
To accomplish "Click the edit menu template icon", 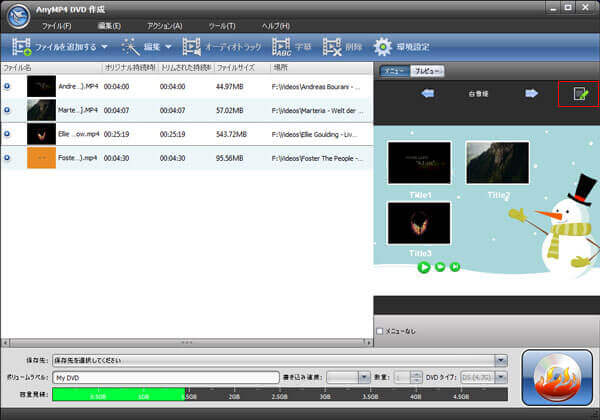I will [579, 94].
